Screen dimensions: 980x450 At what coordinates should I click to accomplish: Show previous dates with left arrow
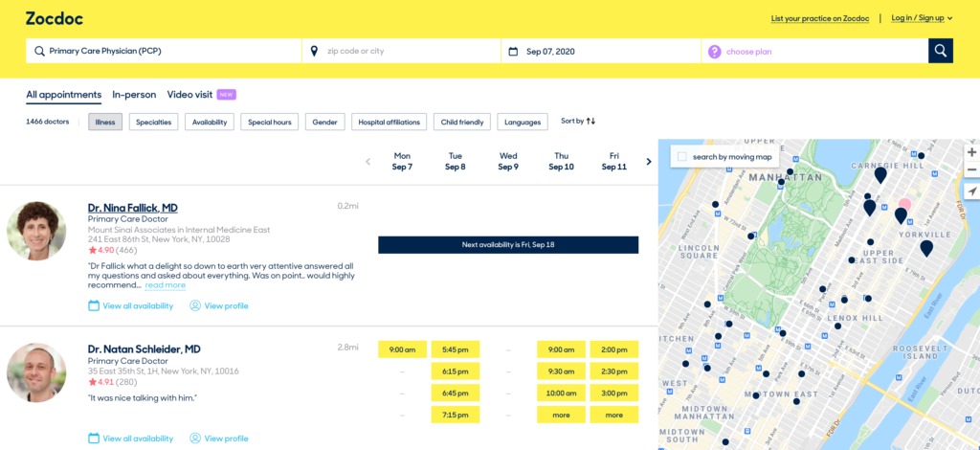pyautogui.click(x=367, y=161)
